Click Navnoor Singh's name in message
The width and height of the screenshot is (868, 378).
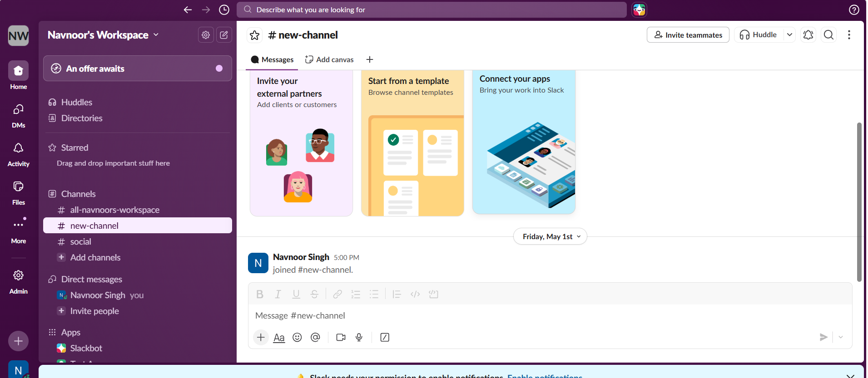(x=301, y=257)
